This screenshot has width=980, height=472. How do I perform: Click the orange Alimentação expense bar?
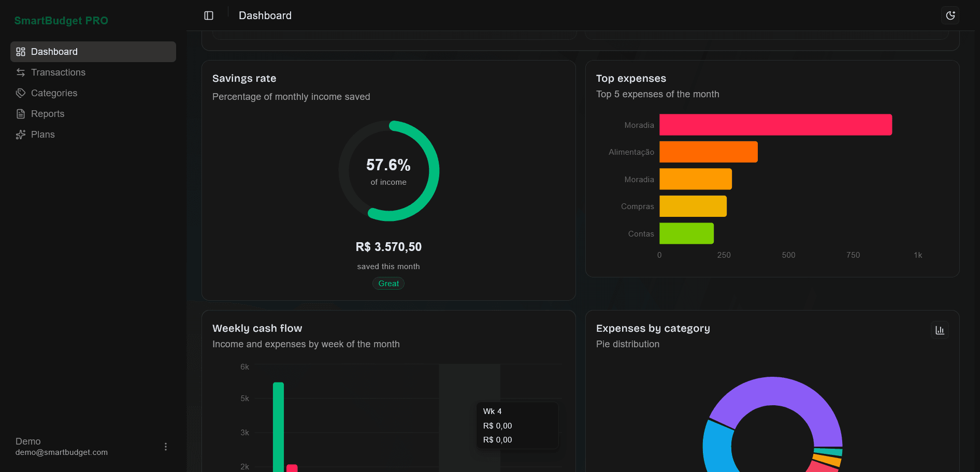(708, 152)
